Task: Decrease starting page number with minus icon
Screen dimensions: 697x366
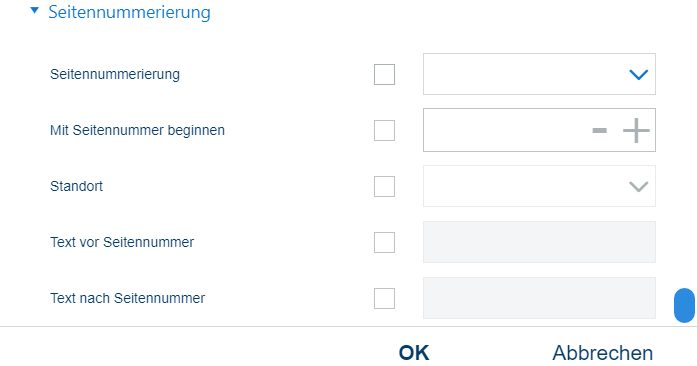Action: point(600,130)
